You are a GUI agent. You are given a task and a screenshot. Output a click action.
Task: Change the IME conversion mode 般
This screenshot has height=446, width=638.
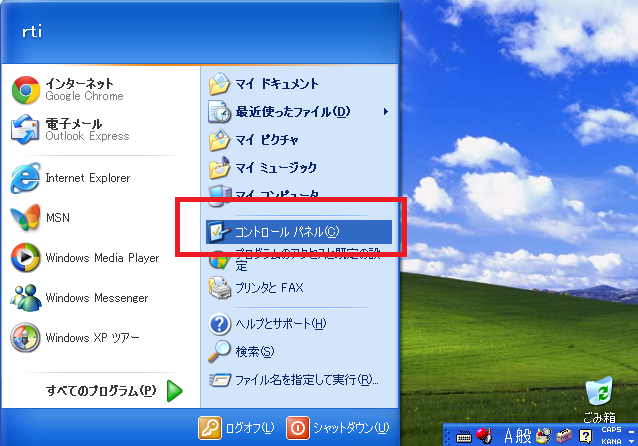point(524,436)
